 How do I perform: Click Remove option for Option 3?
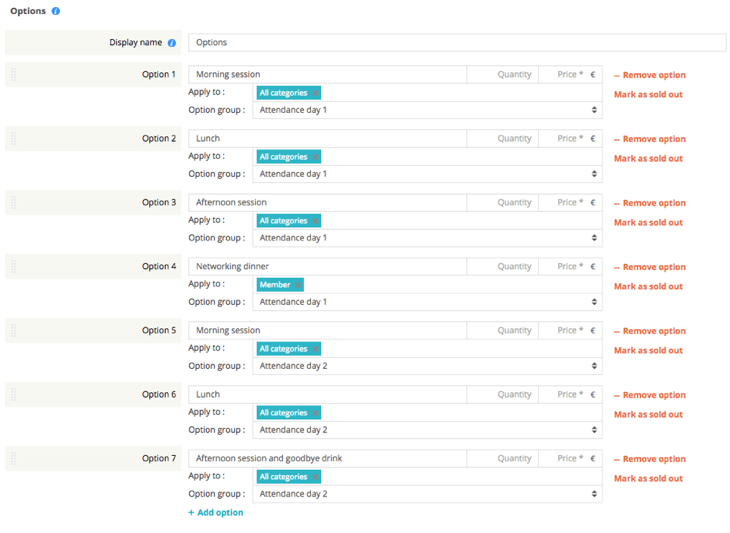[649, 203]
